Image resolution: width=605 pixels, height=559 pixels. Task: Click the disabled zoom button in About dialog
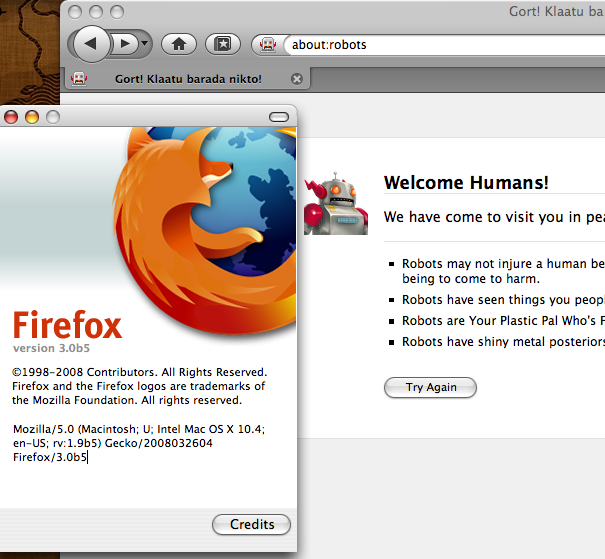(53, 117)
